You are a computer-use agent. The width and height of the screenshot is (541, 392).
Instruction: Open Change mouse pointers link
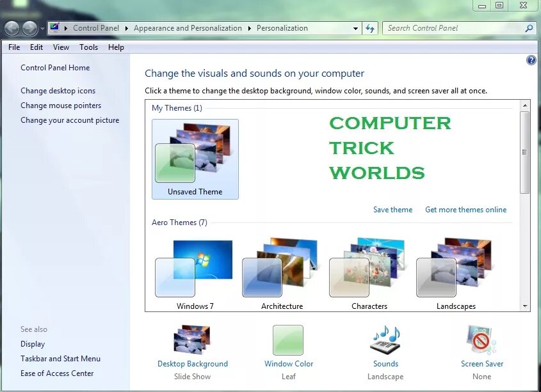pyautogui.click(x=61, y=106)
